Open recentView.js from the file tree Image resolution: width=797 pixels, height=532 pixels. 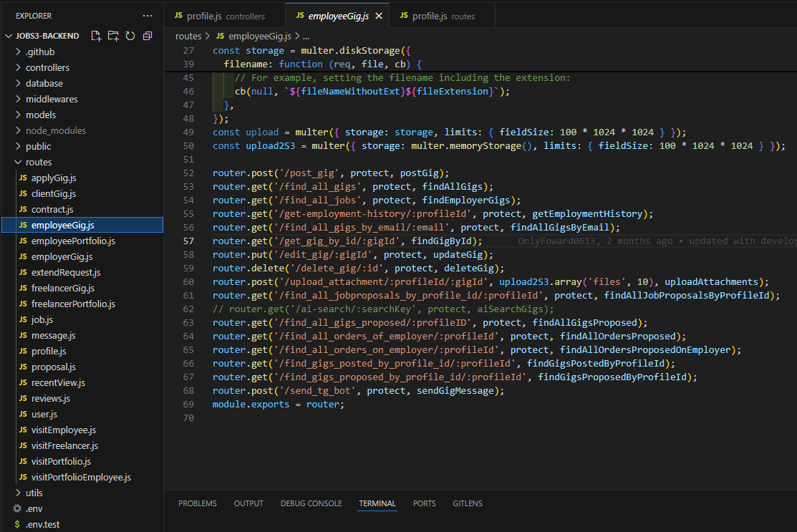[x=82, y=382]
